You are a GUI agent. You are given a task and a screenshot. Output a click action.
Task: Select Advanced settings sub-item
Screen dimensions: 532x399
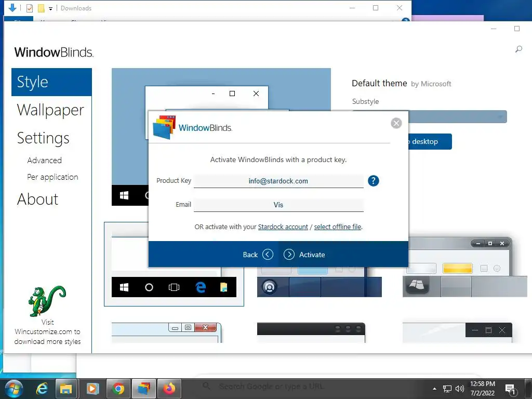[x=45, y=160]
